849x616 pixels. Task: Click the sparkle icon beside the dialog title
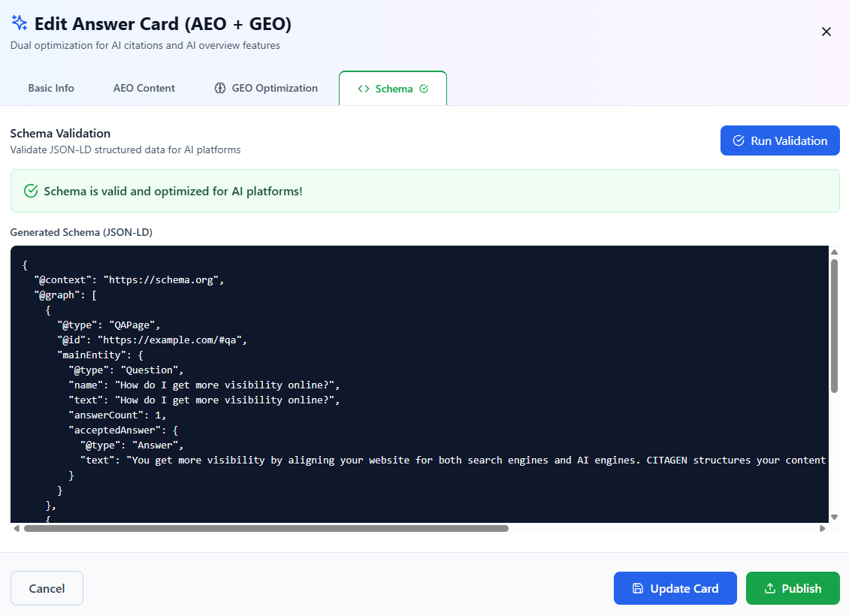pyautogui.click(x=19, y=23)
